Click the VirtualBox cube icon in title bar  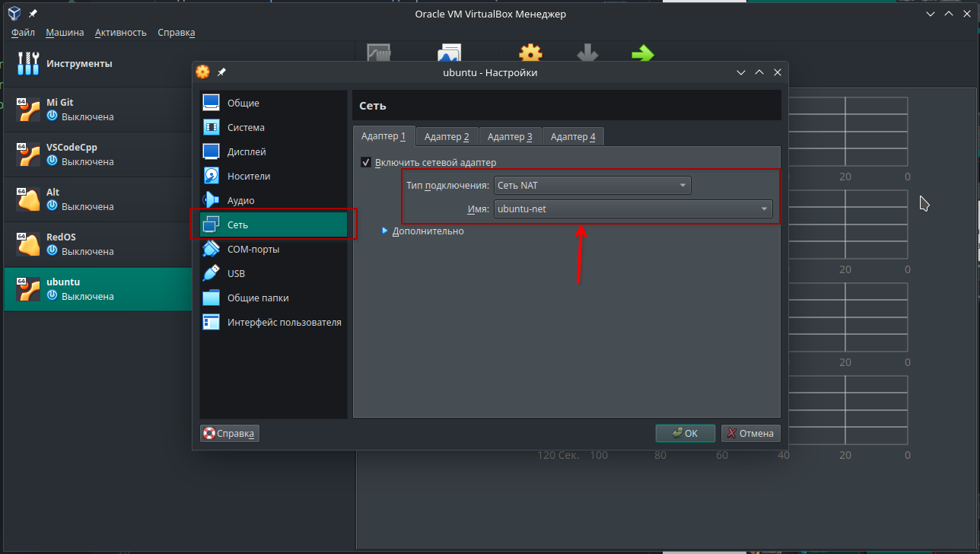click(x=14, y=14)
